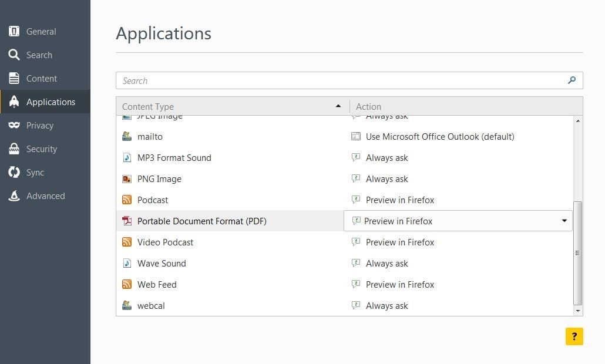The width and height of the screenshot is (605, 364).
Task: Select the MP3 Format Sound row
Action: click(345, 158)
